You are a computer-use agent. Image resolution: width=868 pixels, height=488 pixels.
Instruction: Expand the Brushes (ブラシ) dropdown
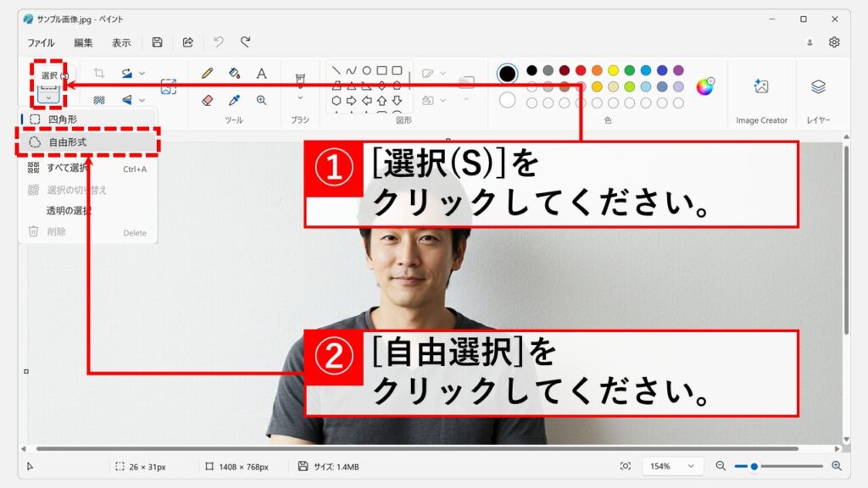[x=299, y=98]
